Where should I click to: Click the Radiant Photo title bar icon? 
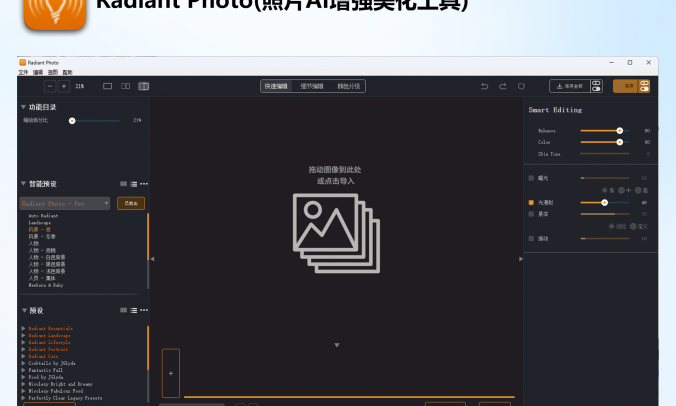click(22, 62)
